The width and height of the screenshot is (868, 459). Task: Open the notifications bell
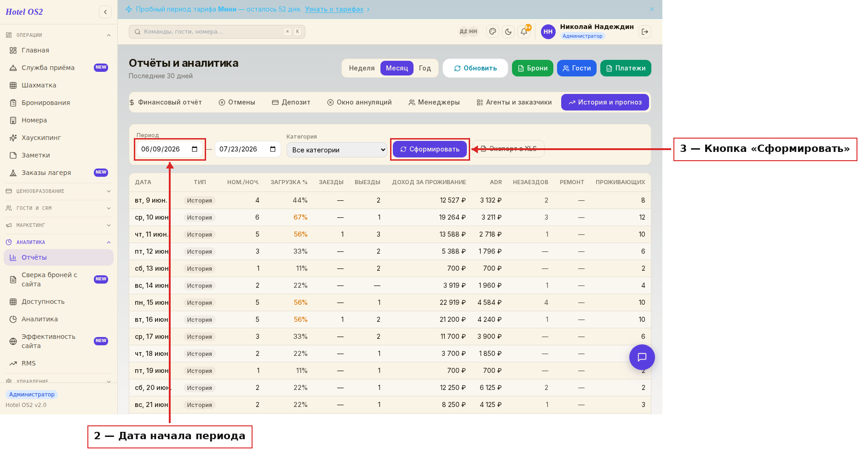[524, 32]
